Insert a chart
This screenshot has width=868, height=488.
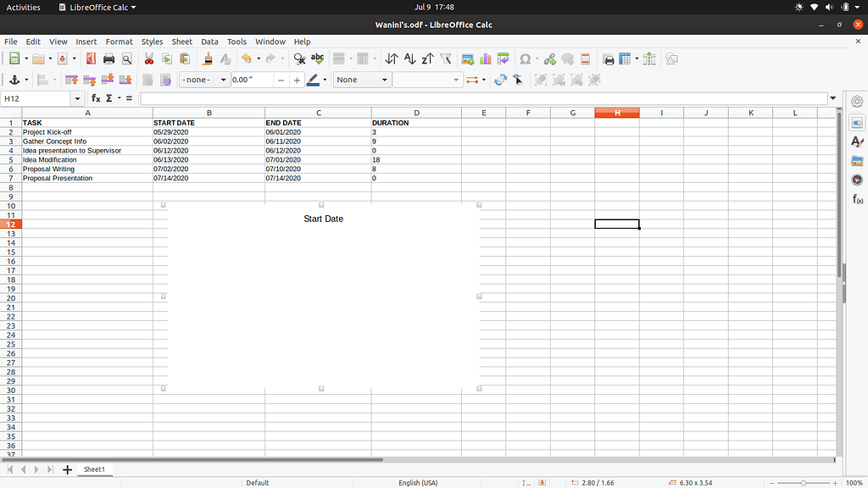pyautogui.click(x=484, y=58)
